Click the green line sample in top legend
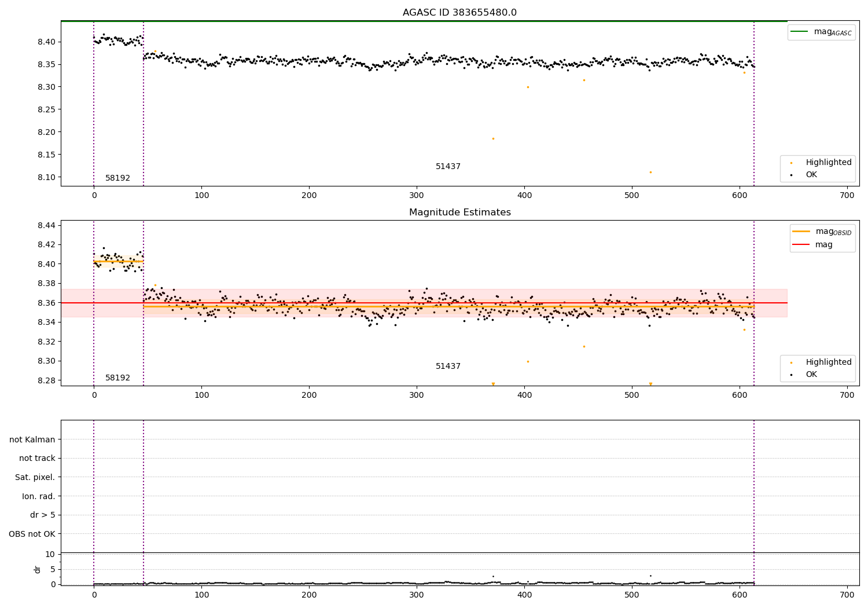 coord(799,31)
